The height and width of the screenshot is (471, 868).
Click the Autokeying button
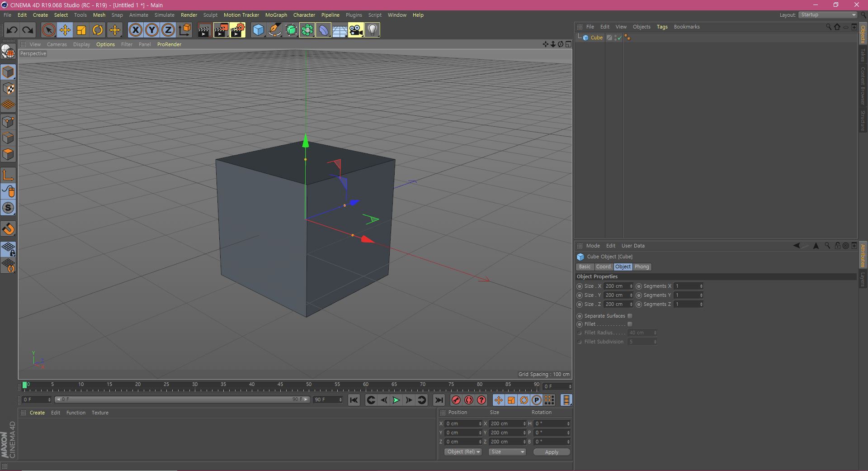click(469, 400)
